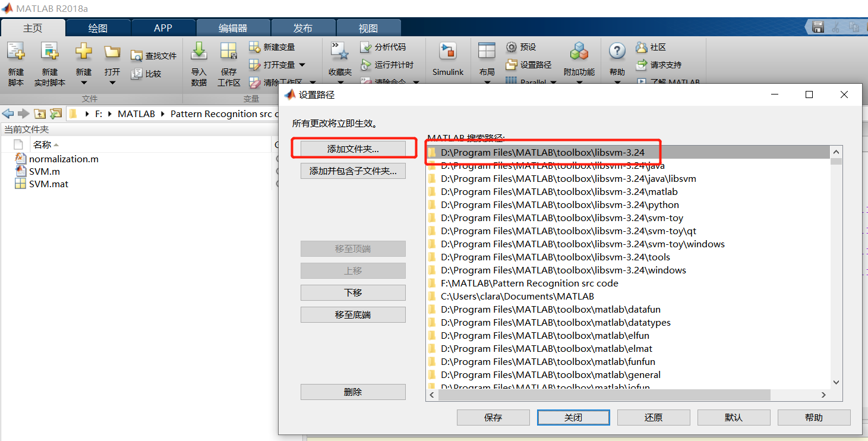
Task: Open 预设 preferences gear
Action: pyautogui.click(x=520, y=47)
